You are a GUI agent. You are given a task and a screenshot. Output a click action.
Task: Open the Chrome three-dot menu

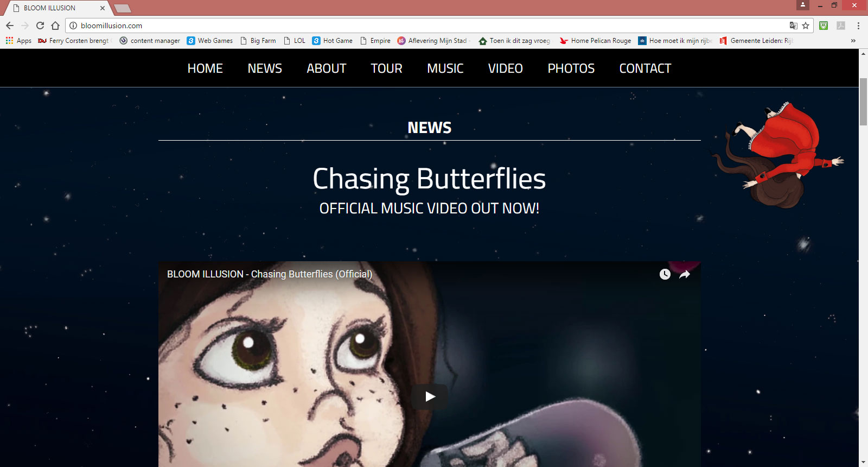[858, 26]
